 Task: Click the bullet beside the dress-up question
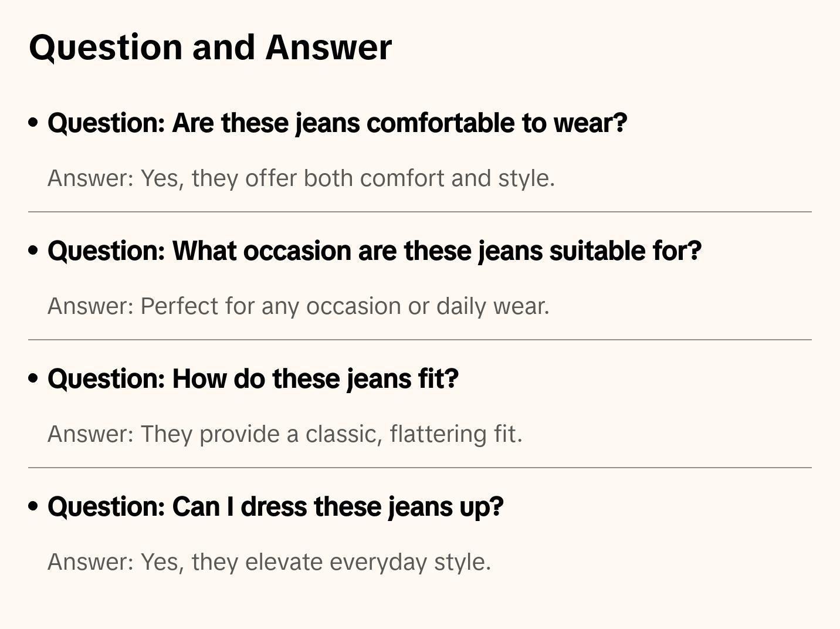click(33, 506)
